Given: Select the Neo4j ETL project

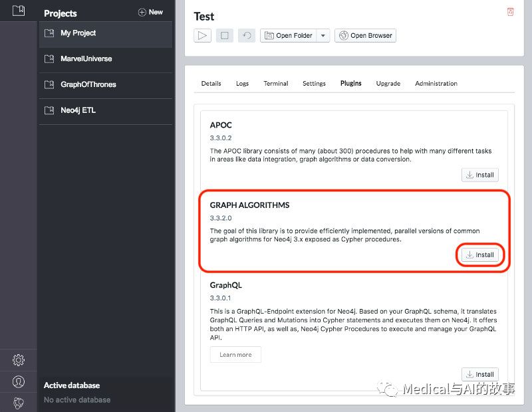Looking at the screenshot, I should click(106, 110).
